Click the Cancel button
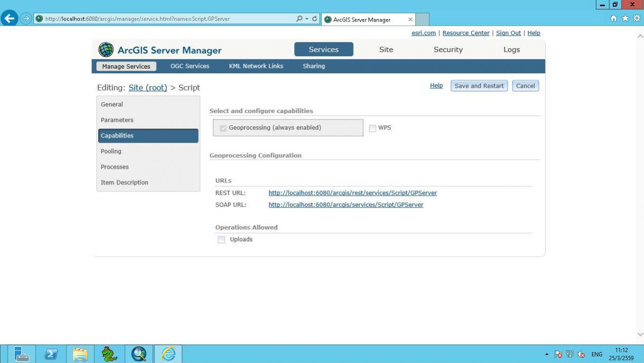Image resolution: width=644 pixels, height=363 pixels. tap(525, 86)
